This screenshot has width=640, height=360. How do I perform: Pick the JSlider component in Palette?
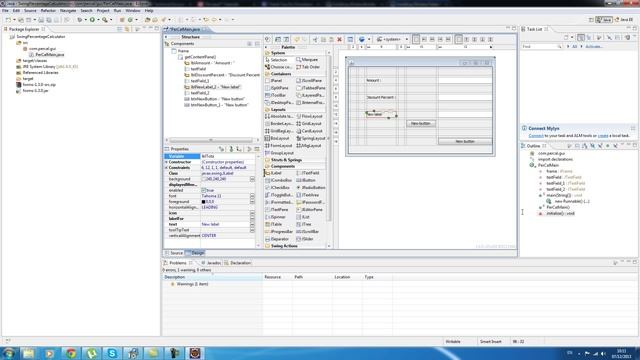306,239
